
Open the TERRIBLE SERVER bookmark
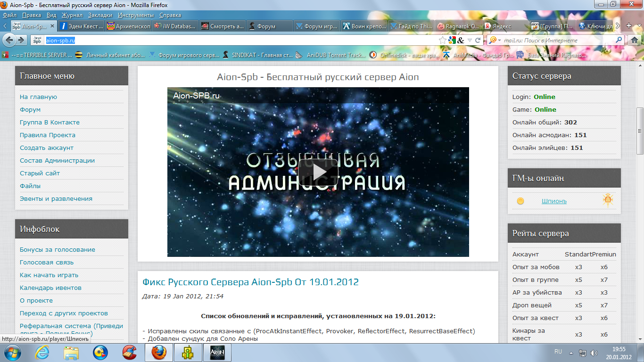tap(38, 55)
